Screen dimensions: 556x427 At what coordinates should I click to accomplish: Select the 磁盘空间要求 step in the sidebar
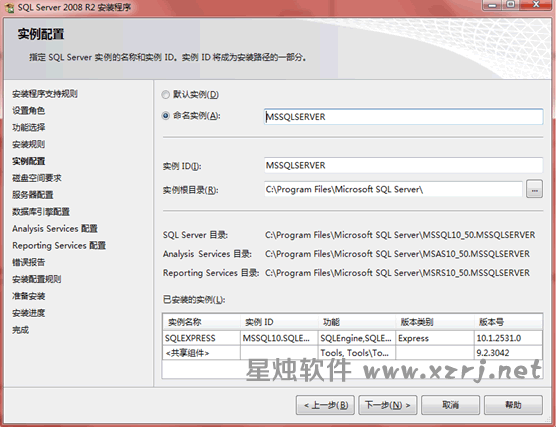37,178
